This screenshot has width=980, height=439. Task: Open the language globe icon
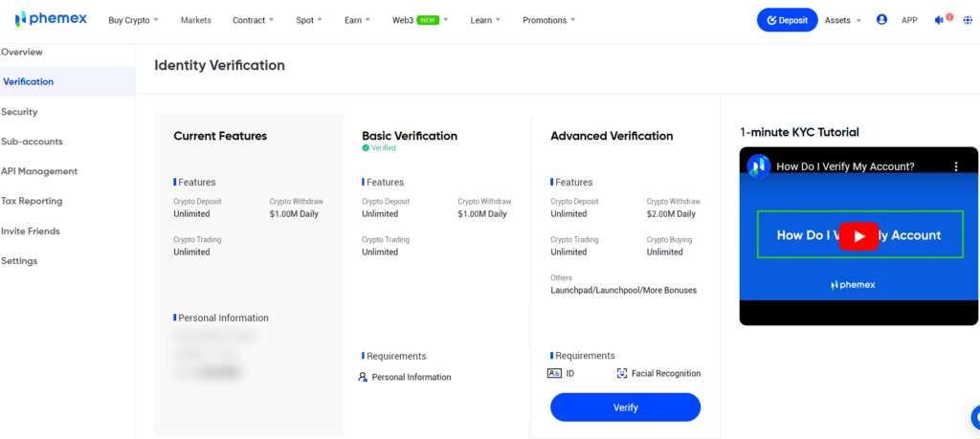[x=969, y=20]
